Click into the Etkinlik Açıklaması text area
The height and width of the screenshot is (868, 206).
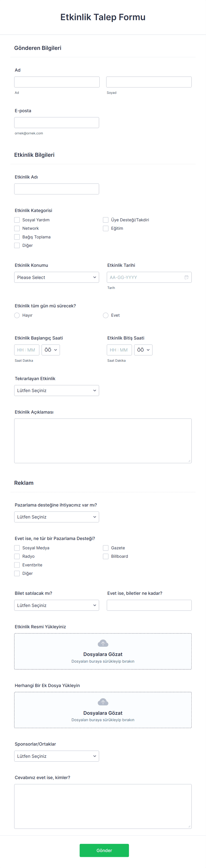pyautogui.click(x=103, y=441)
